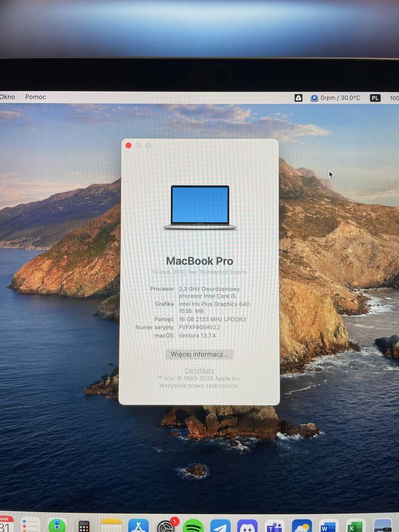Close the About This Mac window
Viewport: 399px width, 532px height.
point(128,146)
